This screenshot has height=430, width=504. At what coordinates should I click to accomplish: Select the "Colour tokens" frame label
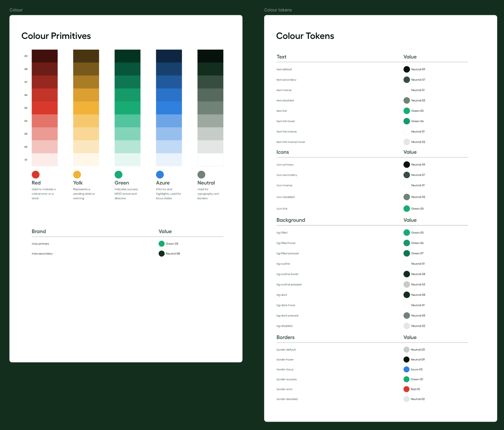(x=278, y=10)
